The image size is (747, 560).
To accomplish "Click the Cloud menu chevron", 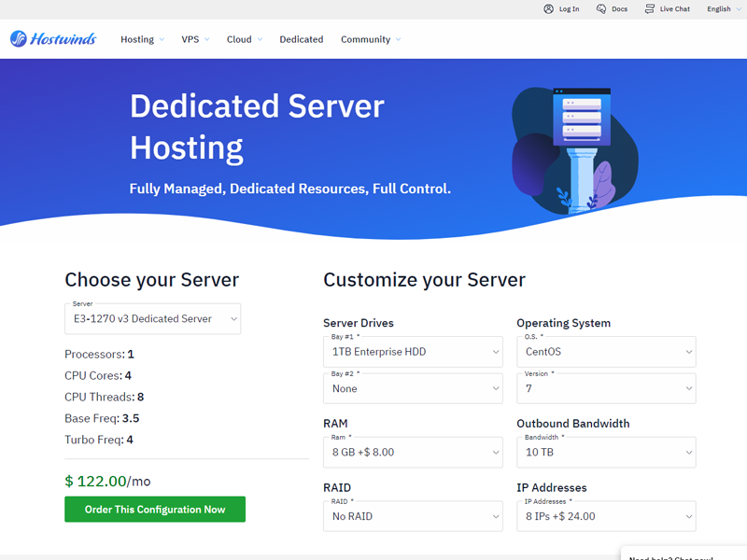I will tap(260, 39).
